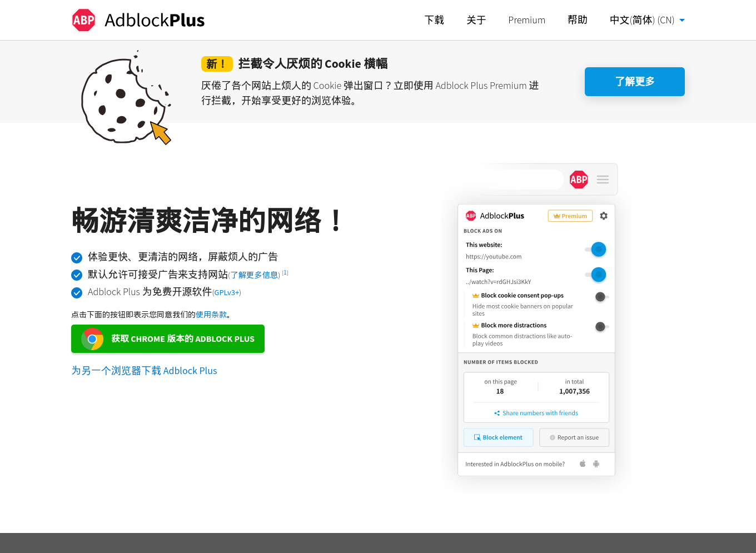This screenshot has height=553, width=756.
Task: Click the hamburger menu icon in the mock toolbar
Action: click(x=603, y=180)
